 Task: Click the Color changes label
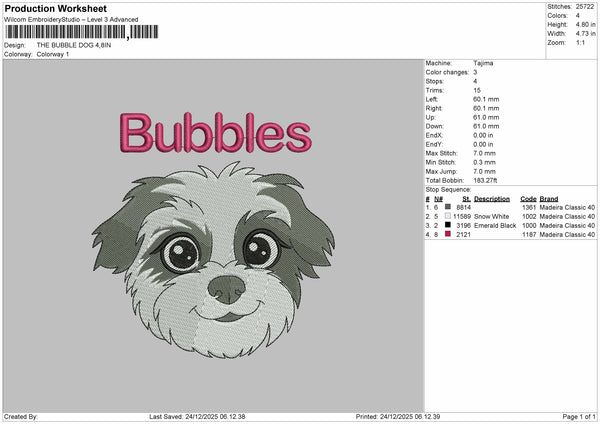(447, 72)
